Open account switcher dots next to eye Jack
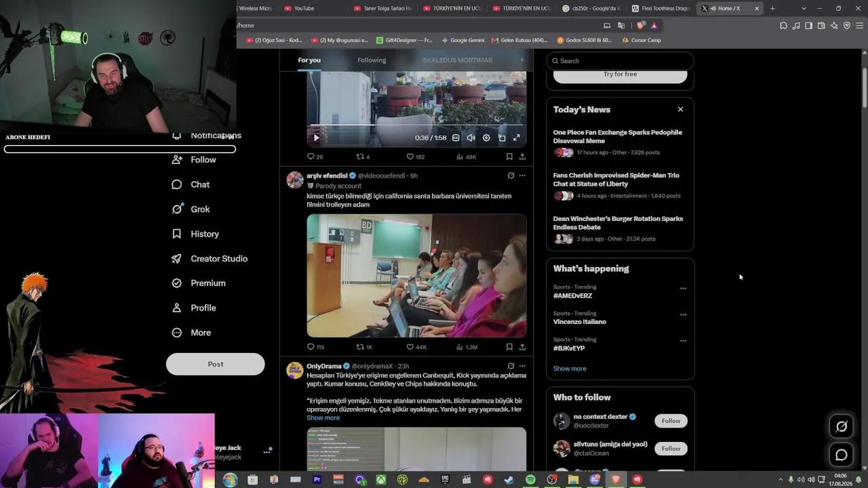The width and height of the screenshot is (868, 488). 267,452
